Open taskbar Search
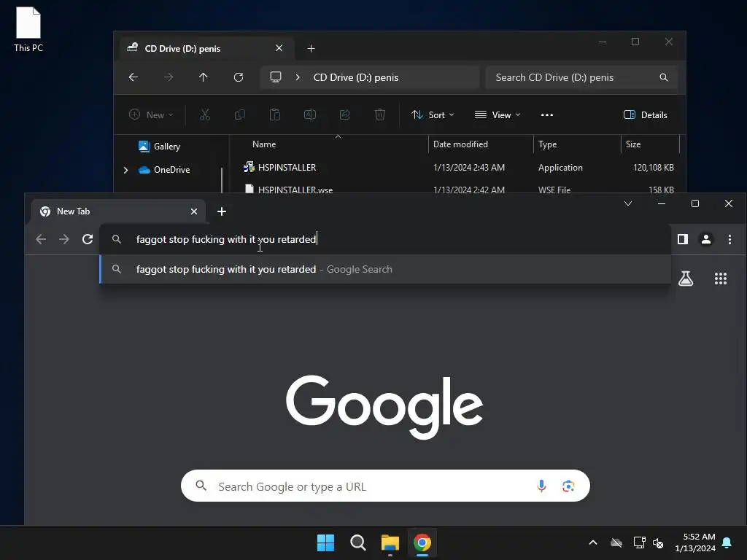 tap(357, 542)
